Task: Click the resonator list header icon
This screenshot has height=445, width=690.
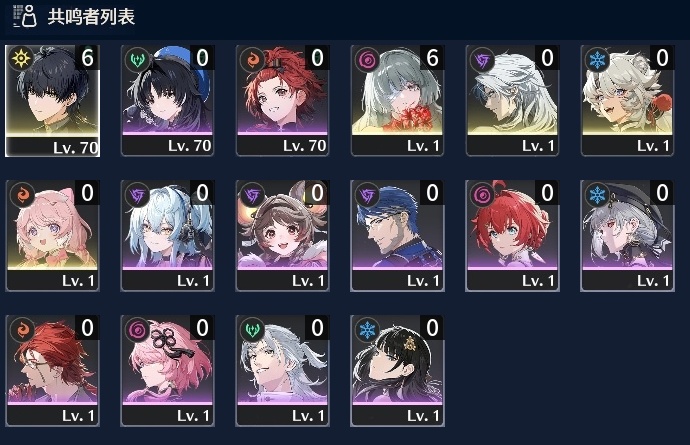Action: pos(25,16)
